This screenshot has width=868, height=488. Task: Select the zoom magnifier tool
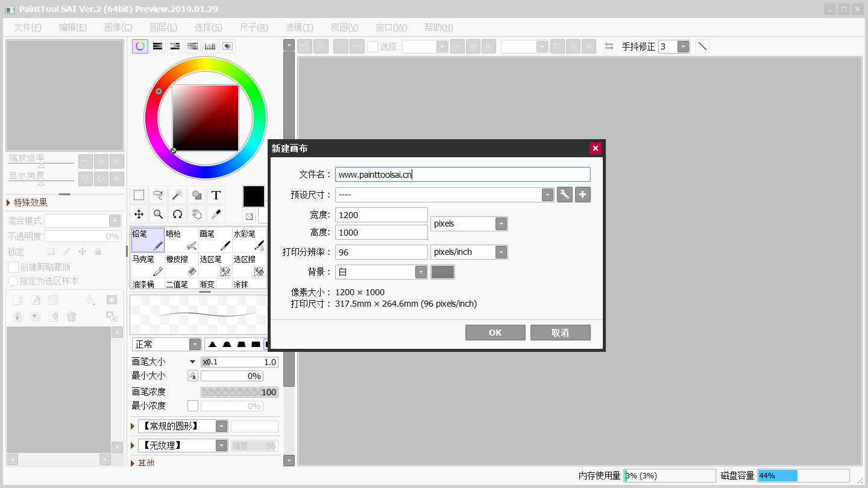158,214
